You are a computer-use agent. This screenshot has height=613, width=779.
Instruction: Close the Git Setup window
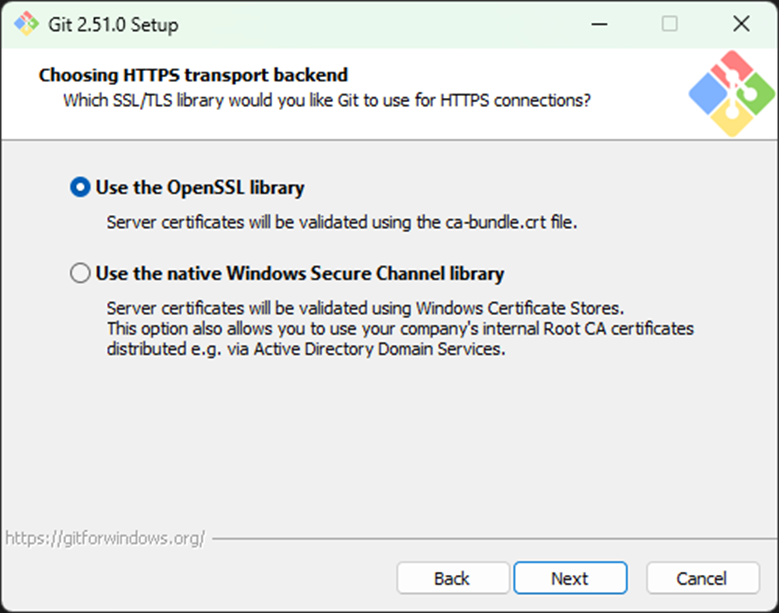pos(741,24)
